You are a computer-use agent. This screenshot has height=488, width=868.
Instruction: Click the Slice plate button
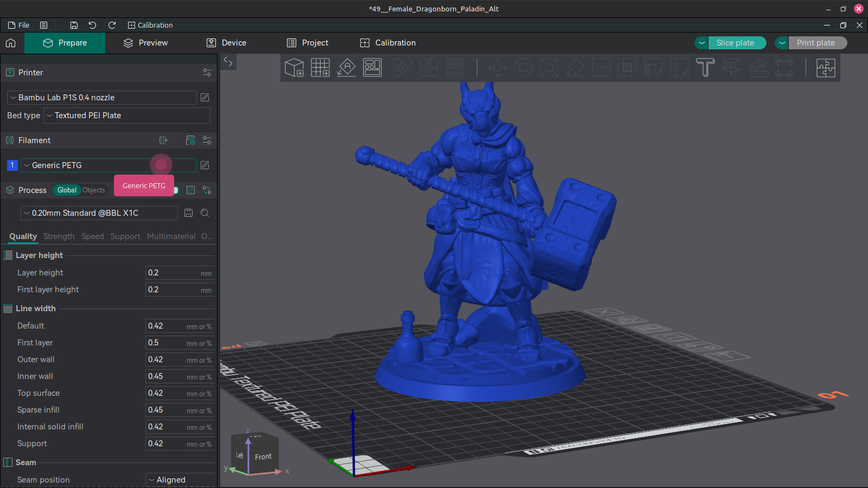coord(737,43)
